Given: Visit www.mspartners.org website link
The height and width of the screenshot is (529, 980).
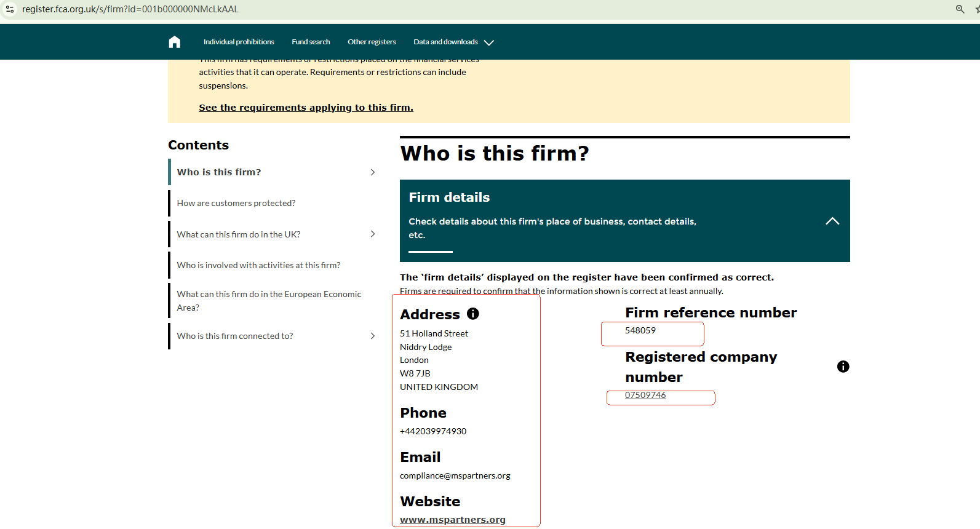Looking at the screenshot, I should [453, 520].
